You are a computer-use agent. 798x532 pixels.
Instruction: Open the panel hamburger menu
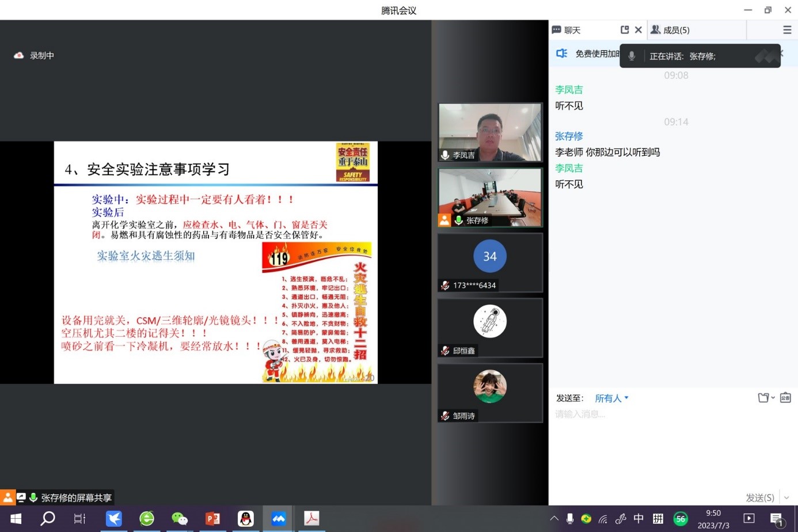(x=787, y=30)
